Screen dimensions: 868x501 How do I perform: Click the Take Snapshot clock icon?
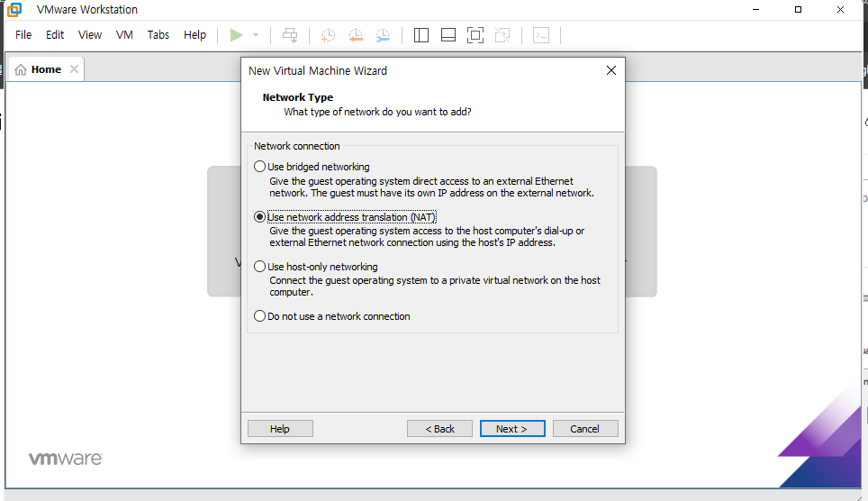point(328,35)
